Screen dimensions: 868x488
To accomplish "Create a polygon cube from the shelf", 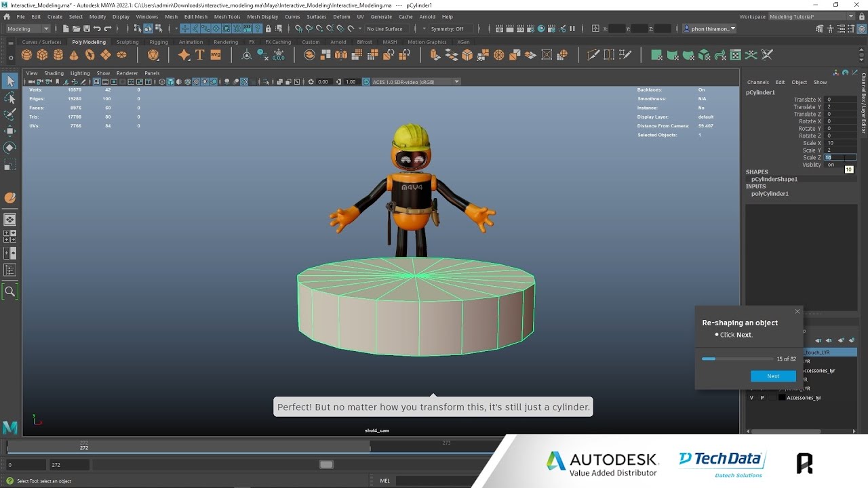I will pyautogui.click(x=42, y=55).
